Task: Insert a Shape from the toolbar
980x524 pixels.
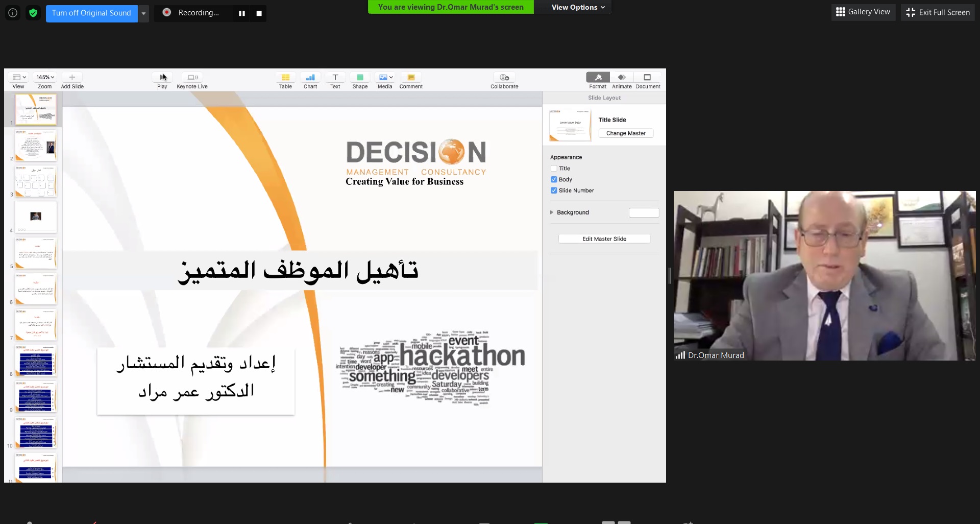Action: 360,78
